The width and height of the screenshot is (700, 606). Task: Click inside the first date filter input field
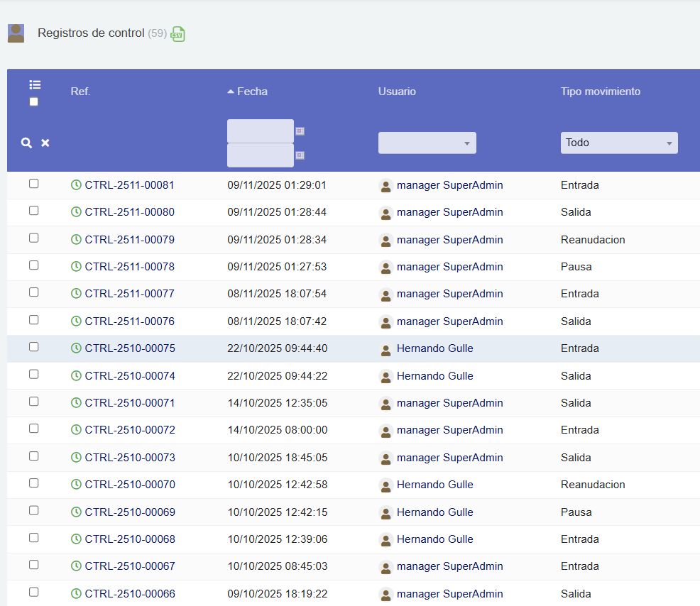pos(259,131)
